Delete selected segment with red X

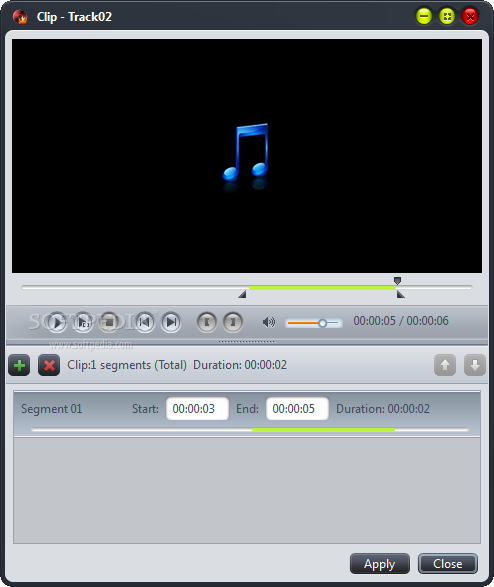(49, 365)
